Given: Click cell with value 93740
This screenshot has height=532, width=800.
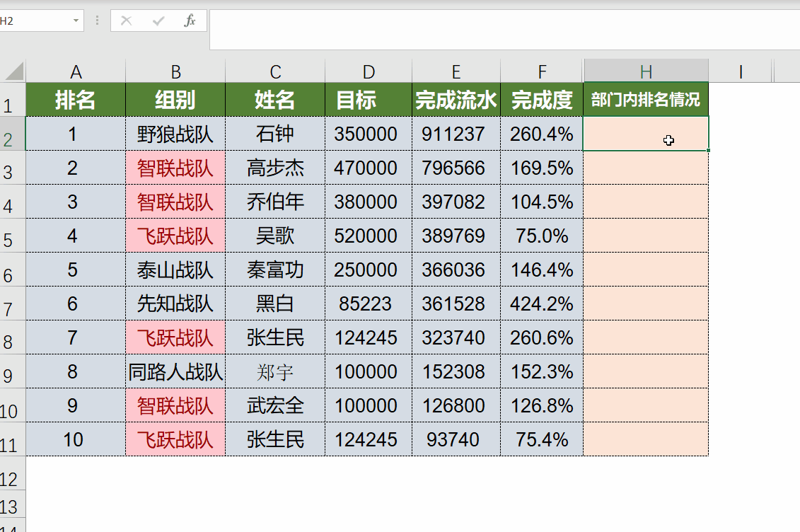Looking at the screenshot, I should coord(456,439).
